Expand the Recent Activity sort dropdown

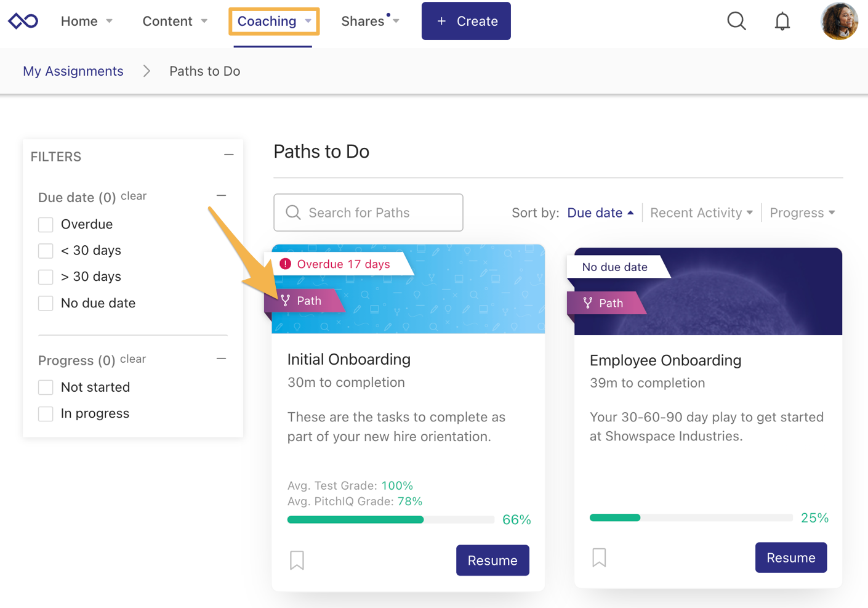click(701, 213)
